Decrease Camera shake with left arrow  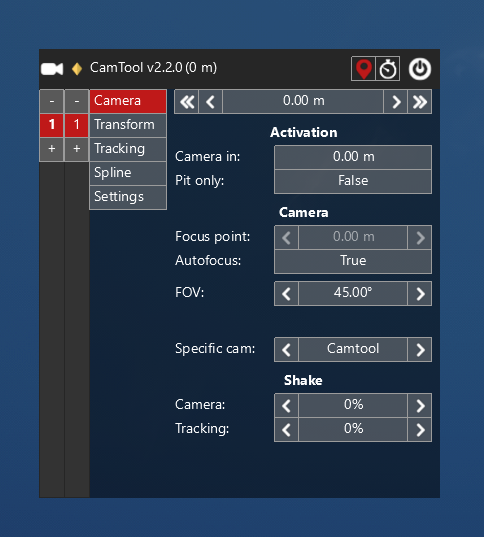[286, 405]
